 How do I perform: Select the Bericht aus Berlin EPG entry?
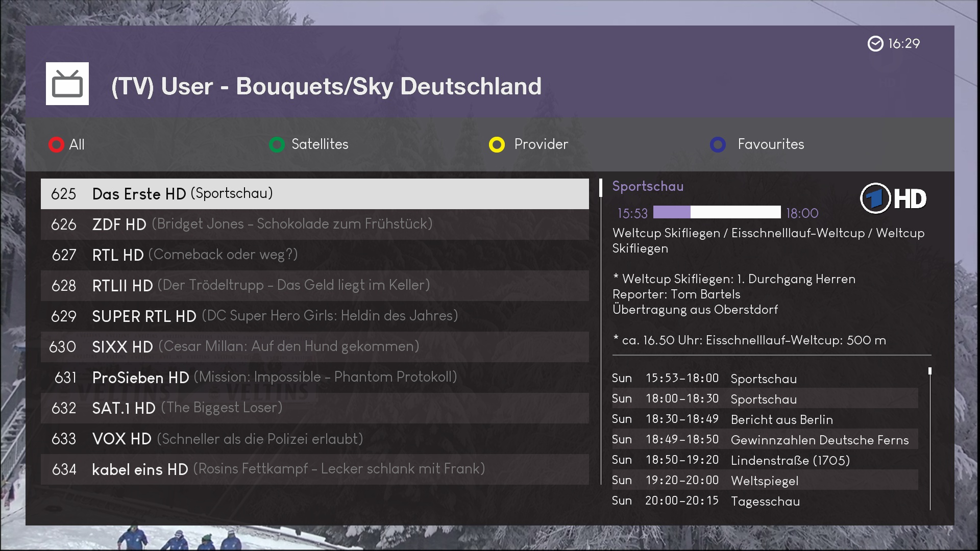click(x=765, y=419)
